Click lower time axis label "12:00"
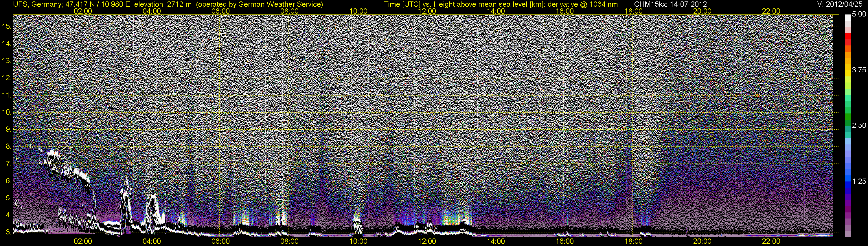 [427, 241]
